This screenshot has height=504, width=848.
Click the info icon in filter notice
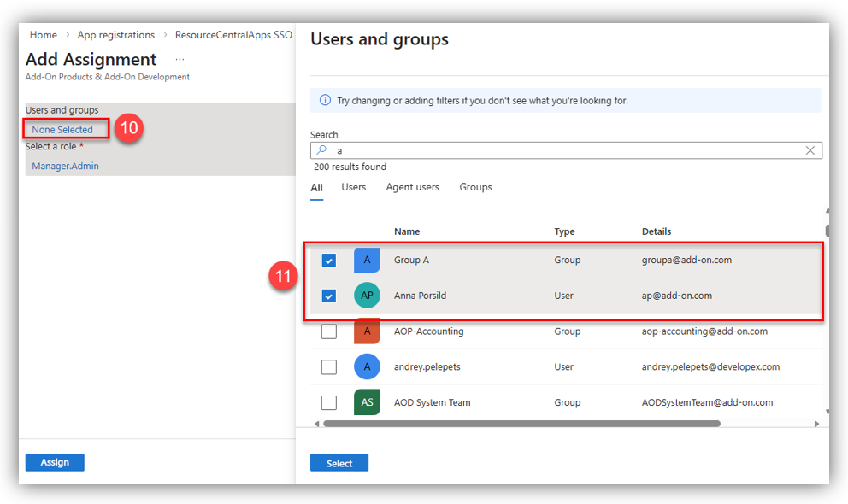[x=325, y=101]
